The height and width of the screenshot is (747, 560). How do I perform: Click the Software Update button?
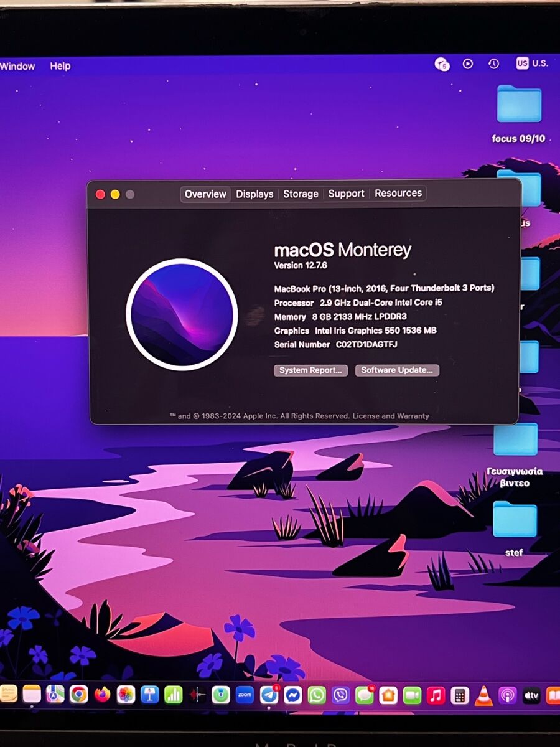coord(397,370)
